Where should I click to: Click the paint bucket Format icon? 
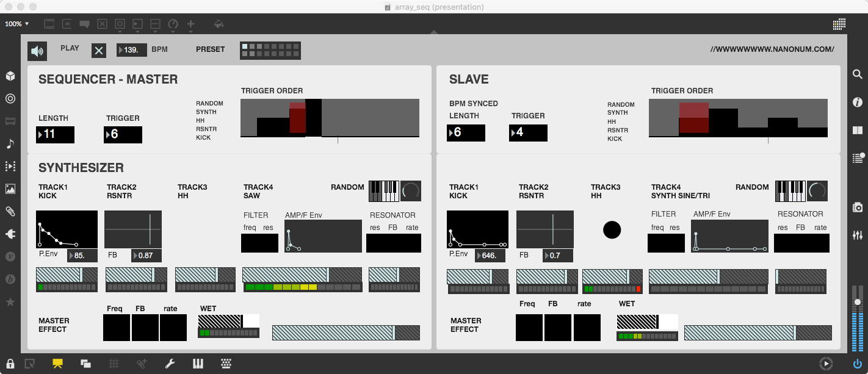click(219, 24)
